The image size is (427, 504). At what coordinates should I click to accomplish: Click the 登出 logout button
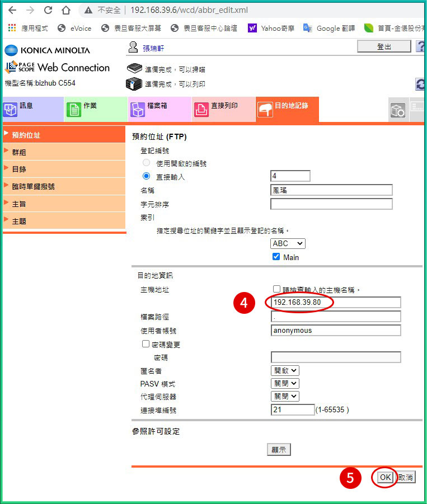384,46
